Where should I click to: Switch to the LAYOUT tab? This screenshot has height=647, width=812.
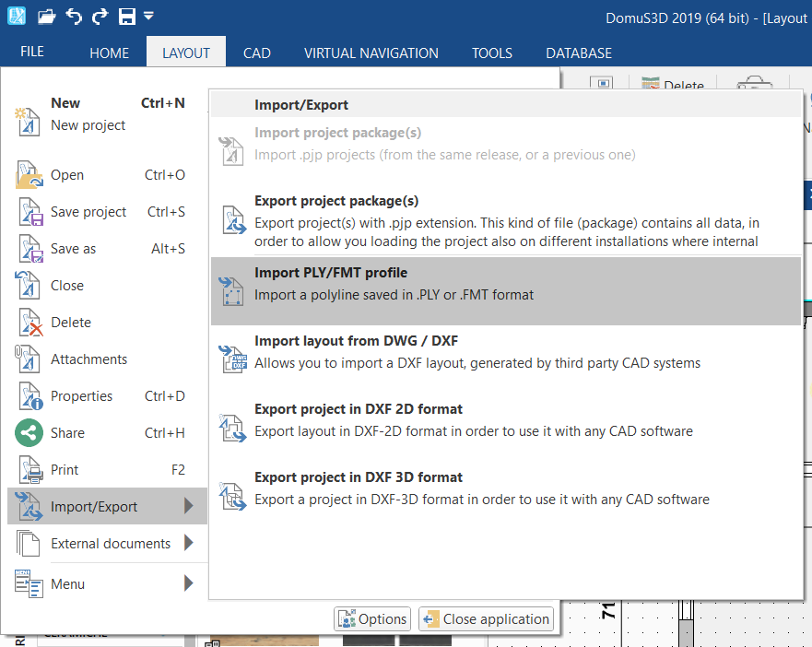(186, 53)
